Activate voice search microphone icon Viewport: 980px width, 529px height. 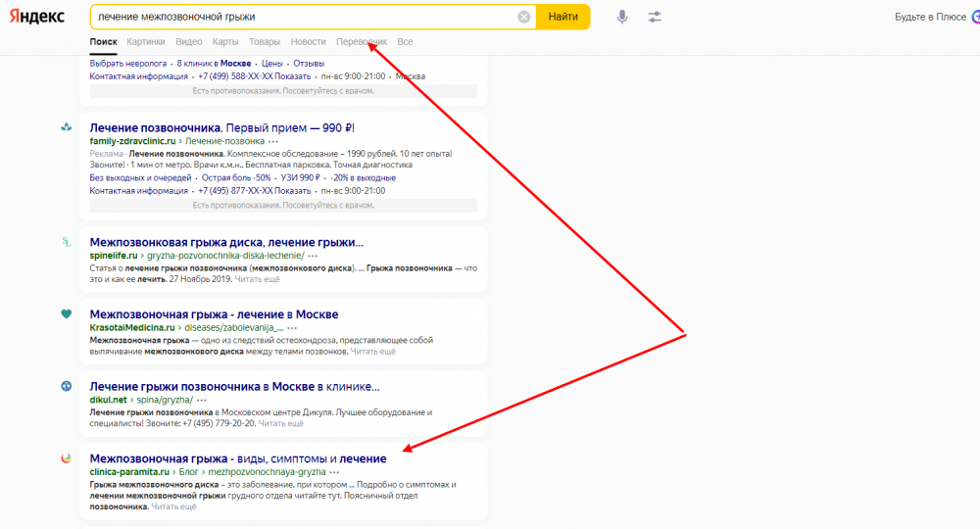click(621, 17)
